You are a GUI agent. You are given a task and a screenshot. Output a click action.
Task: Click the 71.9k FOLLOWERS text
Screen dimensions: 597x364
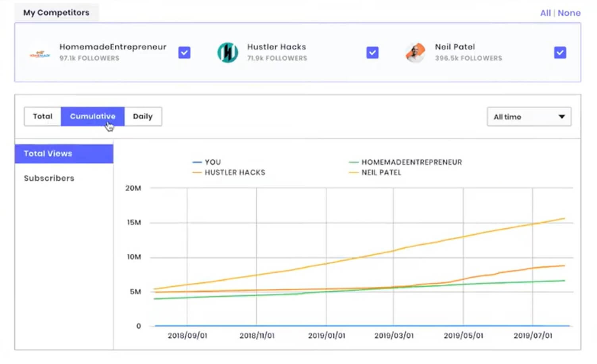pos(277,58)
